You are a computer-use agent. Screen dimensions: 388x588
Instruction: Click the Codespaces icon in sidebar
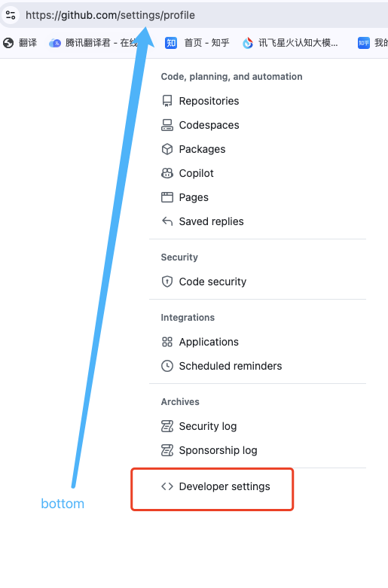167,125
